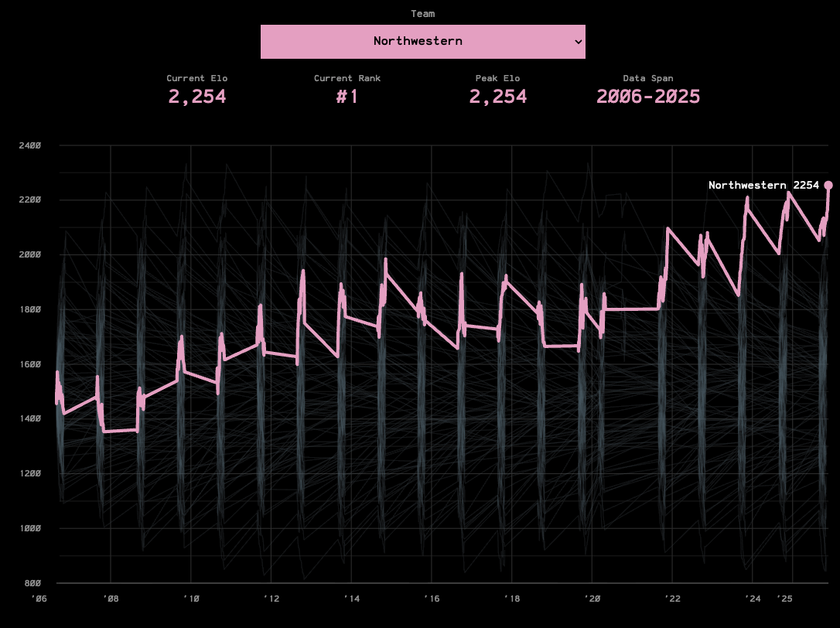840x628 pixels.
Task: Click the '25 x-axis label
Action: 784,599
